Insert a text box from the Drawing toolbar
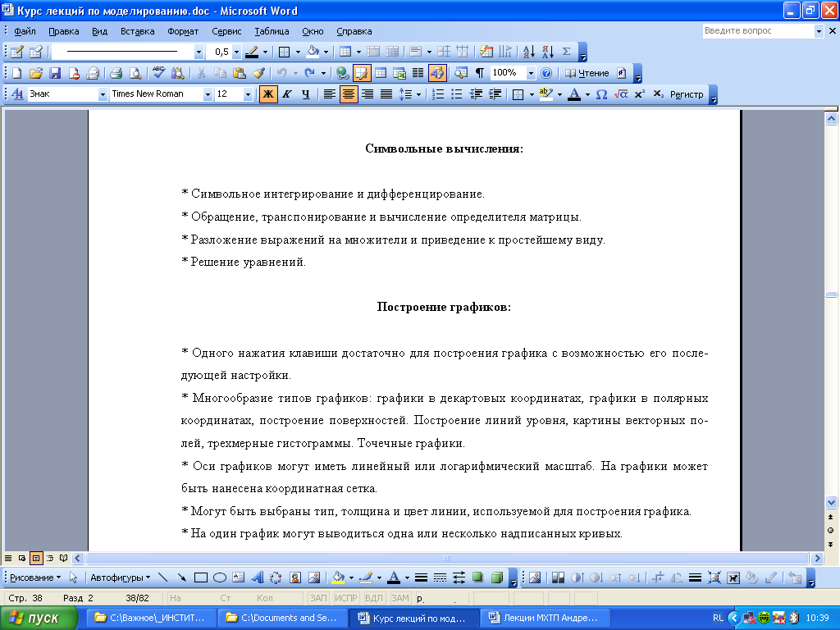This screenshot has width=840, height=630. (x=239, y=577)
